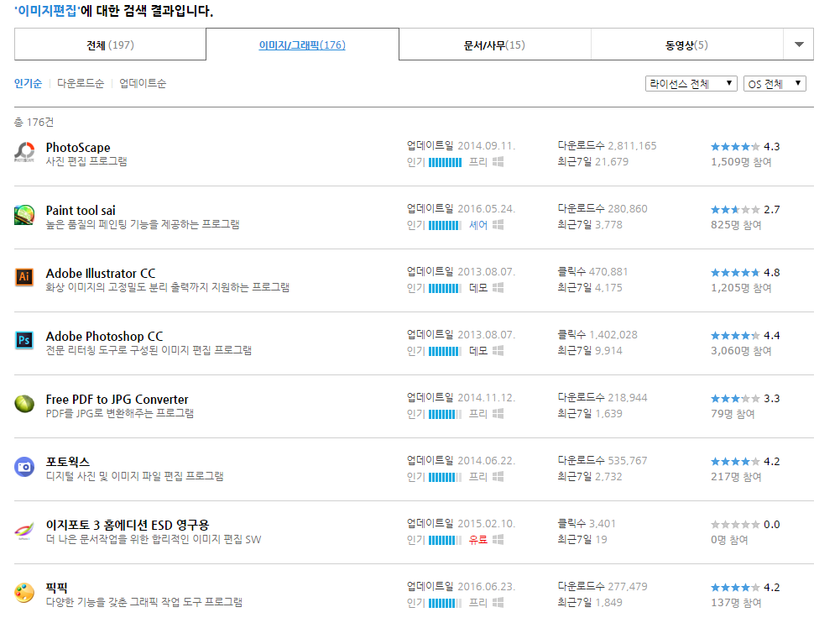This screenshot has height=623, width=840.
Task: Click '다운로드수 2,811,165' in PhotoScape row
Action: (607, 146)
